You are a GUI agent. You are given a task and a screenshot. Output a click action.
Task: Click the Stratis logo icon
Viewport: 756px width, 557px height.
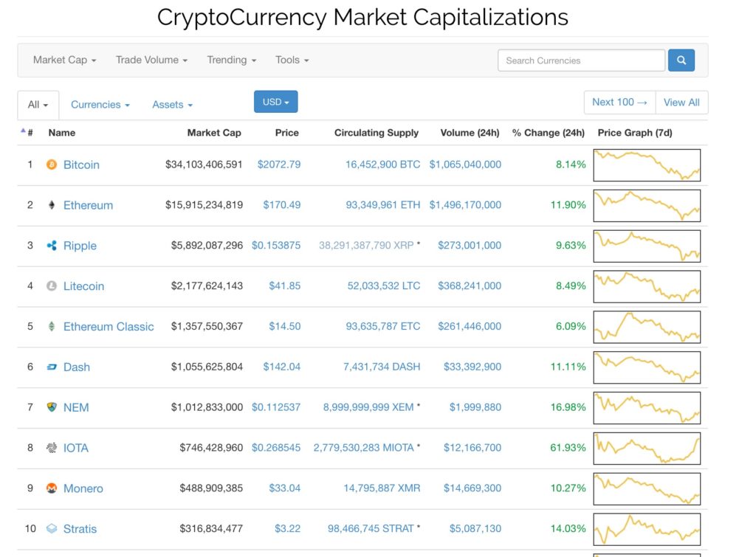pos(52,528)
